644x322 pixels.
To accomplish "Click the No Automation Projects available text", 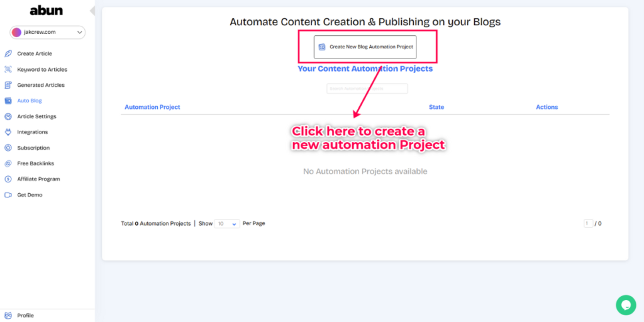I will click(365, 171).
